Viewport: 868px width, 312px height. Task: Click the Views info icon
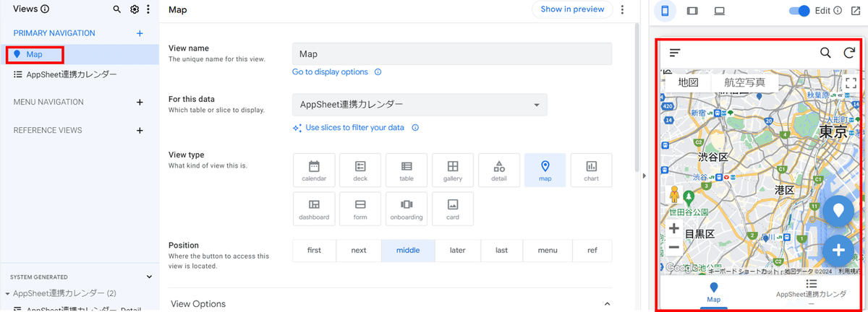[46, 9]
